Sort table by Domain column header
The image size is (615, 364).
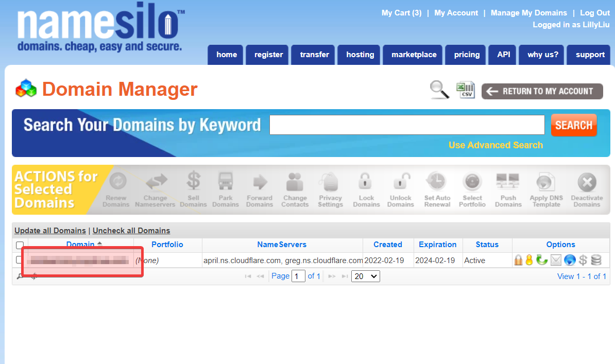point(80,245)
